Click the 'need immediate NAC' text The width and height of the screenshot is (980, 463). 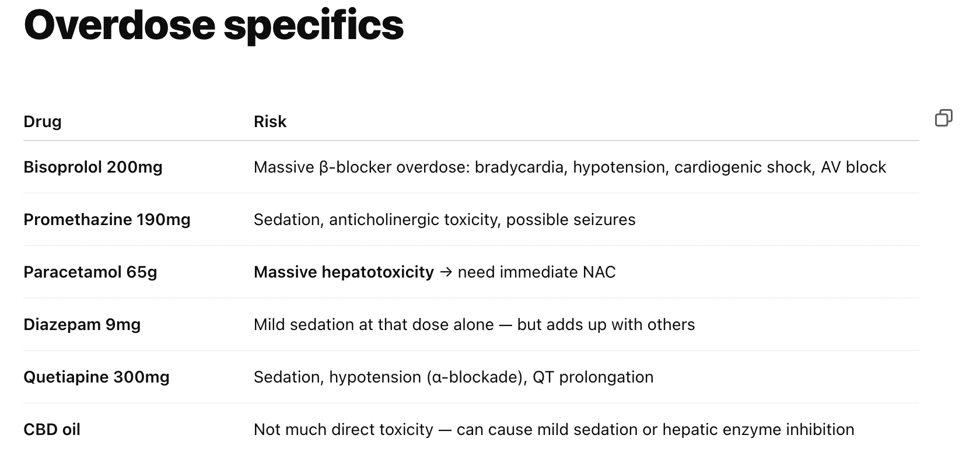pyautogui.click(x=537, y=272)
